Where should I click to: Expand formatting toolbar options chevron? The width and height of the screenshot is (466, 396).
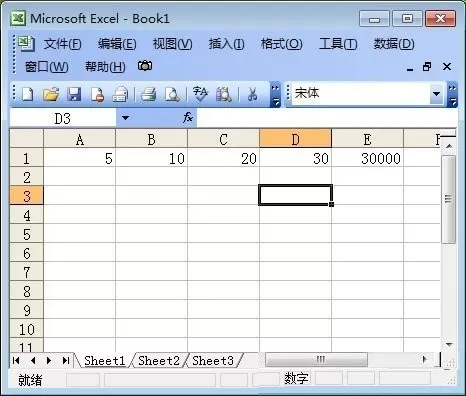click(x=452, y=94)
